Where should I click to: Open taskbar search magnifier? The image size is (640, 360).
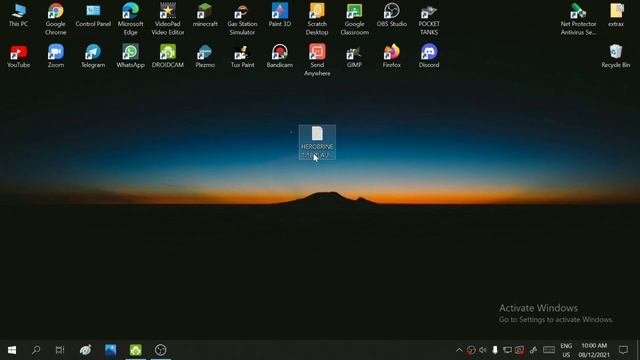tap(36, 350)
